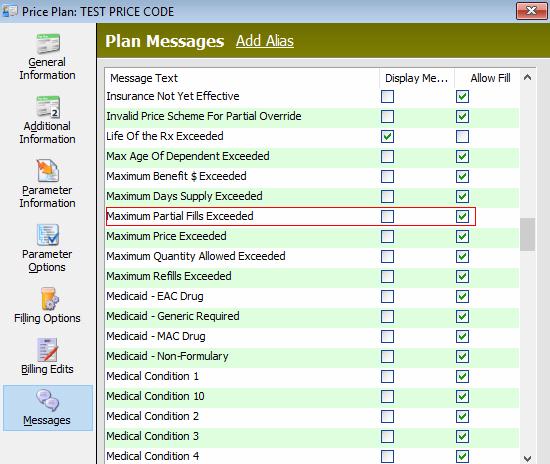Uncheck Display Message for Life Of the Rx Exceeded
Viewport: 550px width, 464px height.
point(387,136)
